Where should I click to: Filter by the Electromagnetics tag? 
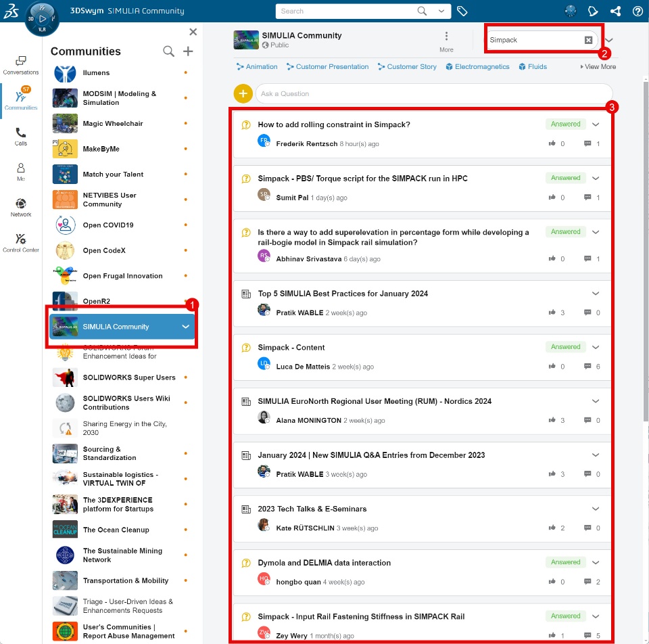point(477,67)
